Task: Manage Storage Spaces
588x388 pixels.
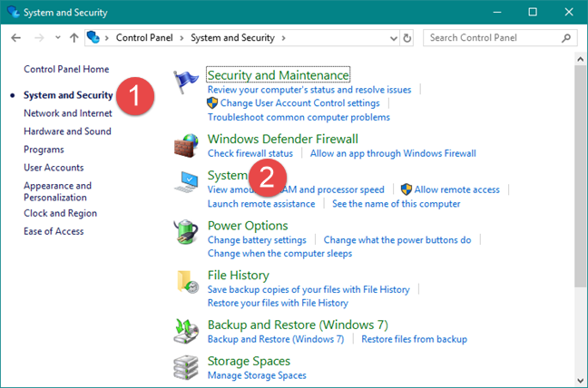Action: [257, 375]
